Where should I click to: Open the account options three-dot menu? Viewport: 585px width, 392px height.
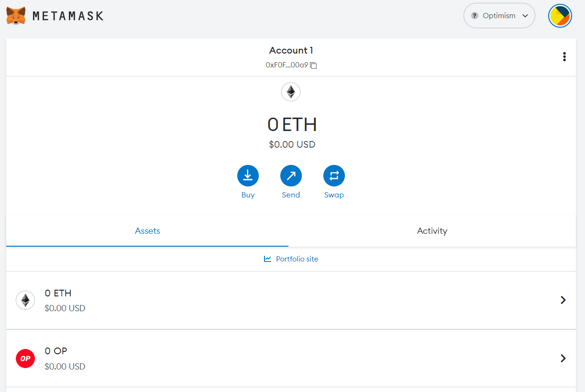point(564,56)
